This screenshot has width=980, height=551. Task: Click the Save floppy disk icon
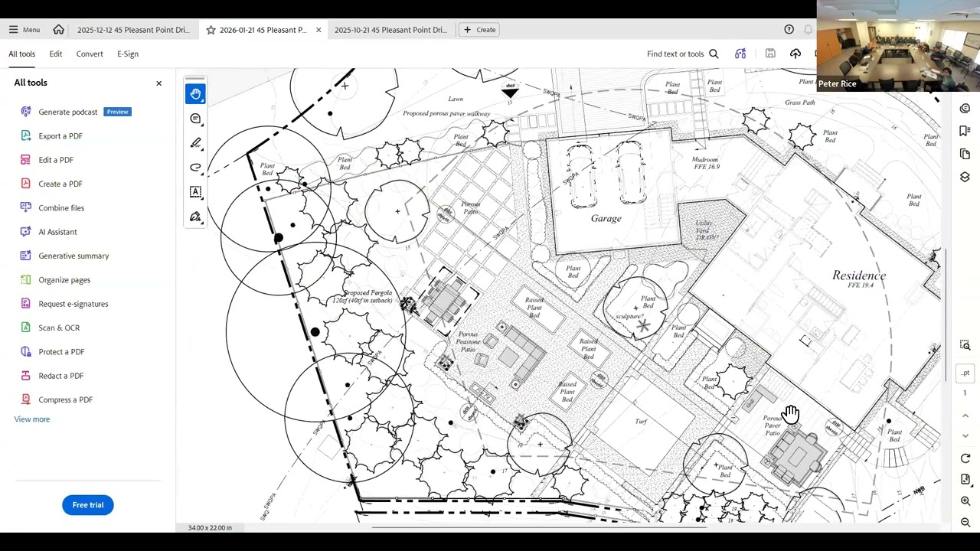tap(770, 54)
